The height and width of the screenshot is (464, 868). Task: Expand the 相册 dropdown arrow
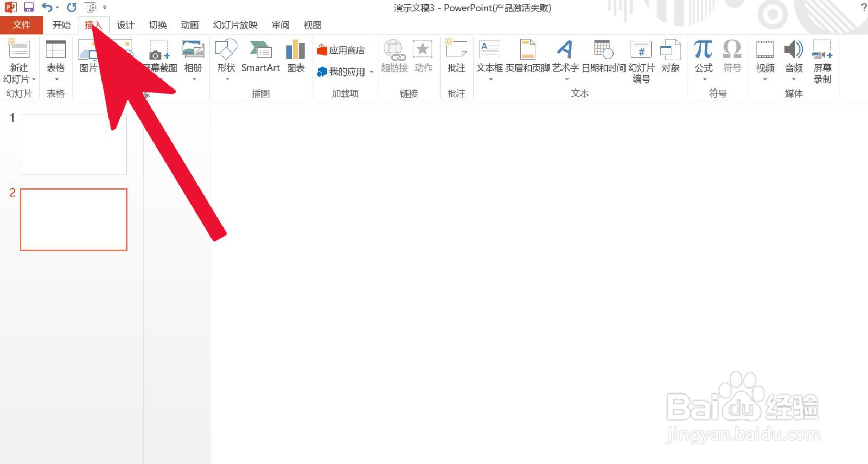coord(194,79)
